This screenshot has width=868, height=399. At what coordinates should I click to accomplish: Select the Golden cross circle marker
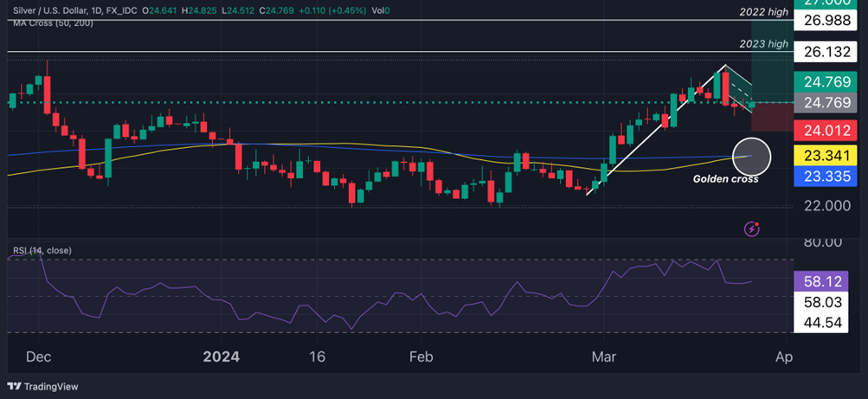(x=751, y=156)
